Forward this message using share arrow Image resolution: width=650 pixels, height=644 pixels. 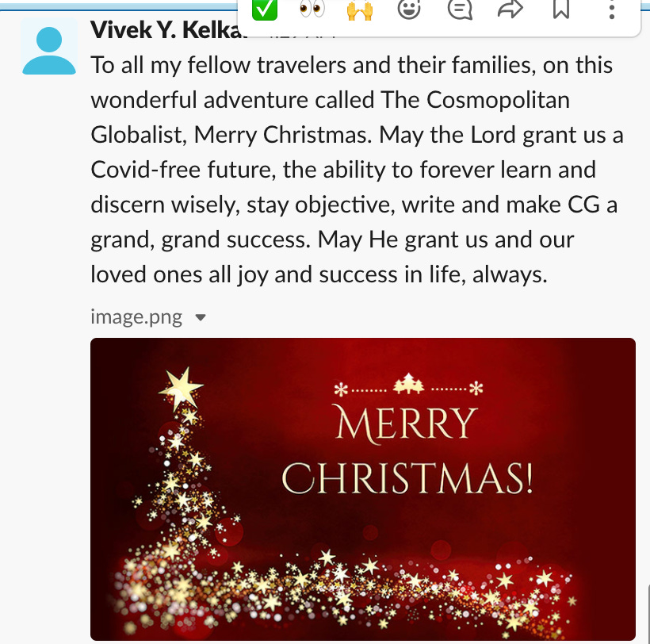coord(510,10)
